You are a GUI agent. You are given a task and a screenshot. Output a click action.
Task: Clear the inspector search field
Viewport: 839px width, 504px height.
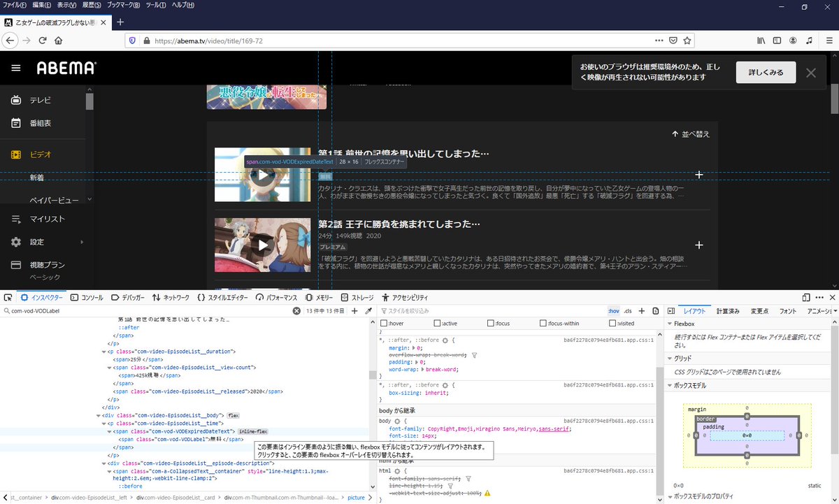click(x=296, y=310)
